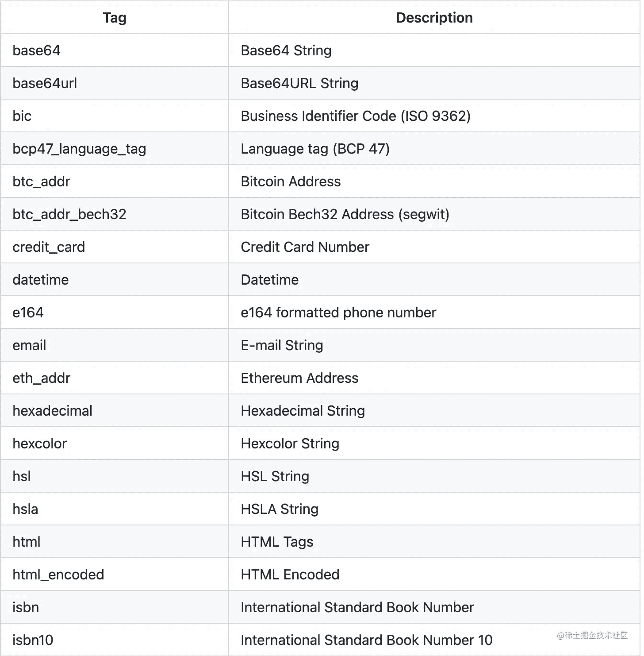
Task: Select the Hexcolor String description
Action: [290, 444]
